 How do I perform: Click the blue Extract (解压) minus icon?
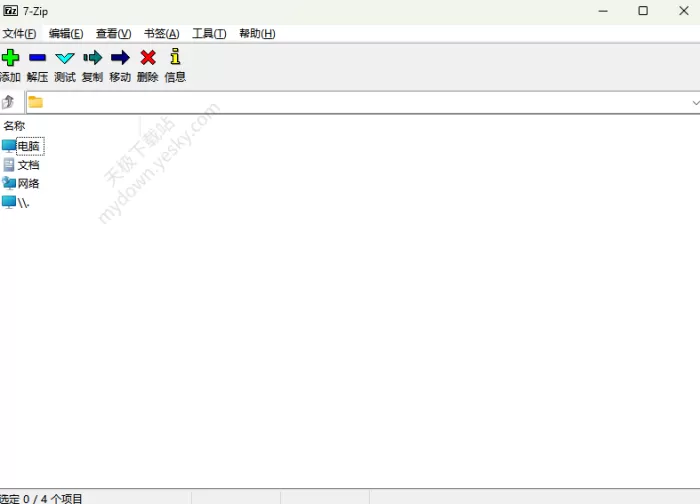pos(38,58)
